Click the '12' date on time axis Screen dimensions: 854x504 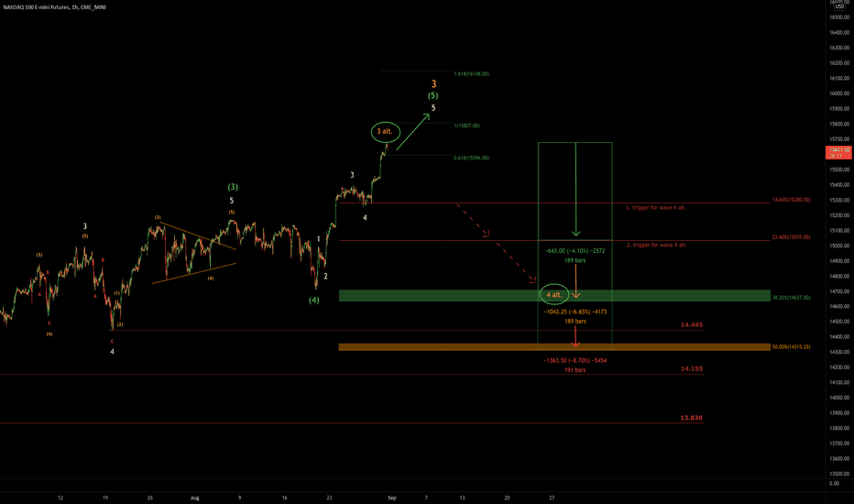tap(60, 498)
